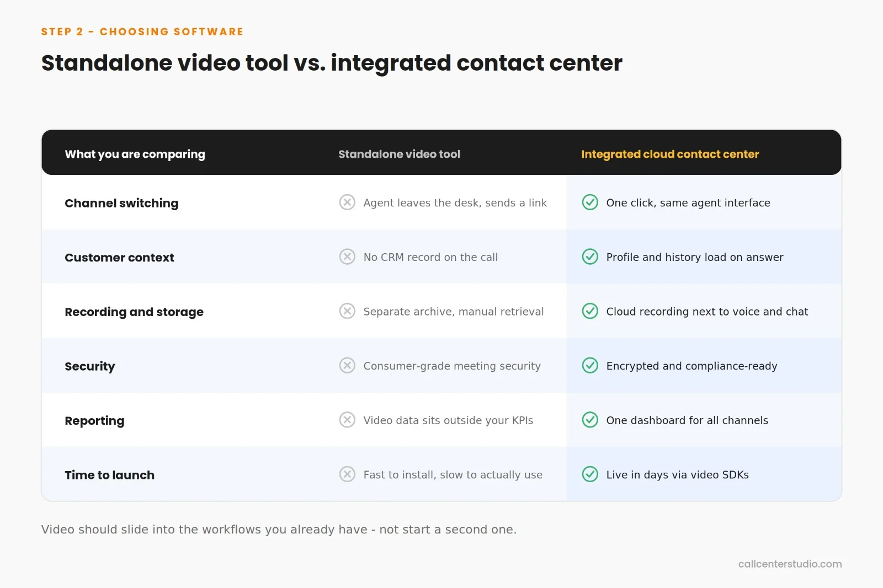The width and height of the screenshot is (883, 588).
Task: Click the checkmark icon beside One dashboard for all channels
Action: coord(590,420)
